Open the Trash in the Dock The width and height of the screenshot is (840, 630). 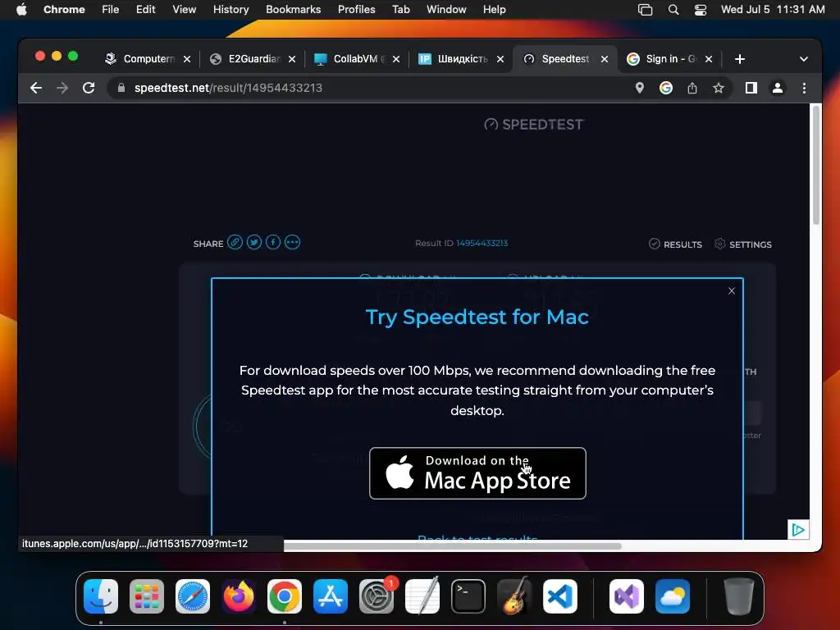pyautogui.click(x=739, y=596)
